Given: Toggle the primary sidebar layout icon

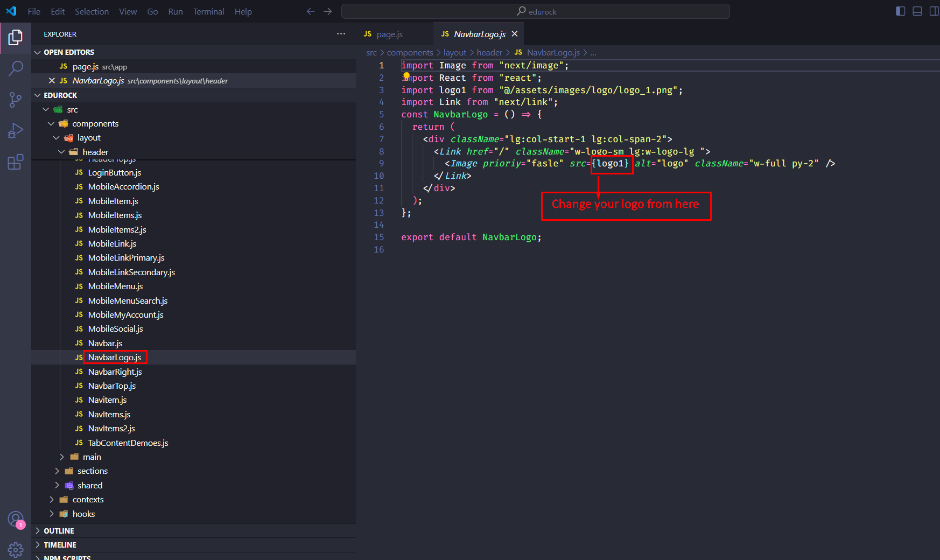Looking at the screenshot, I should pyautogui.click(x=900, y=11).
